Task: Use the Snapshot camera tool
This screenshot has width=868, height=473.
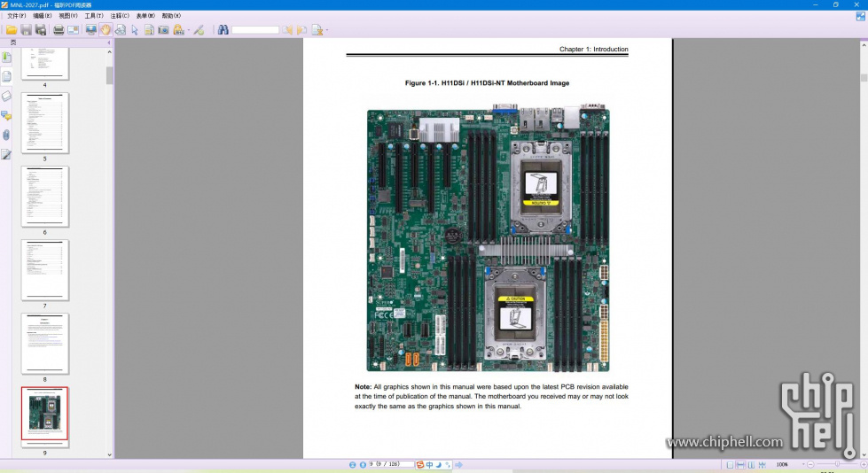Action: coord(163,30)
